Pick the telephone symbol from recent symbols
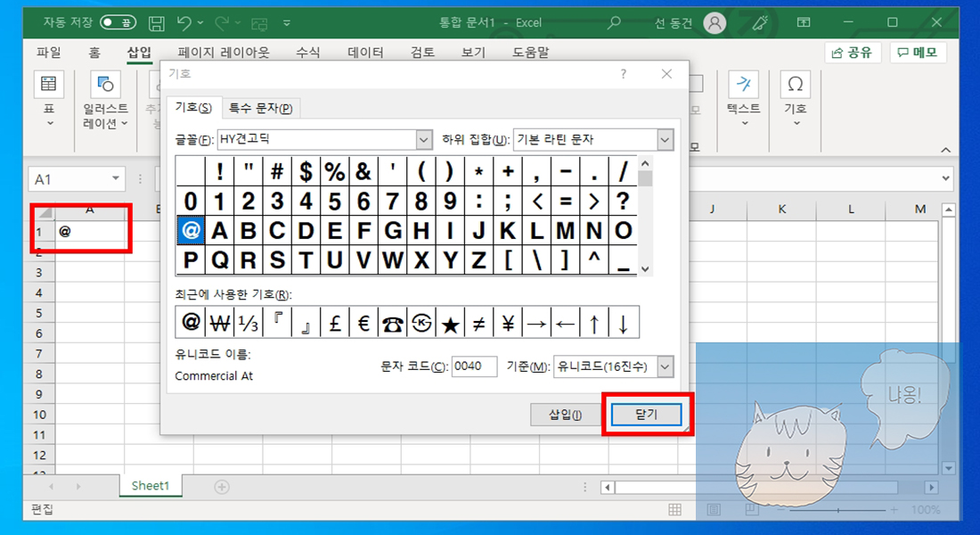Screen dimensions: 980x535 point(392,322)
